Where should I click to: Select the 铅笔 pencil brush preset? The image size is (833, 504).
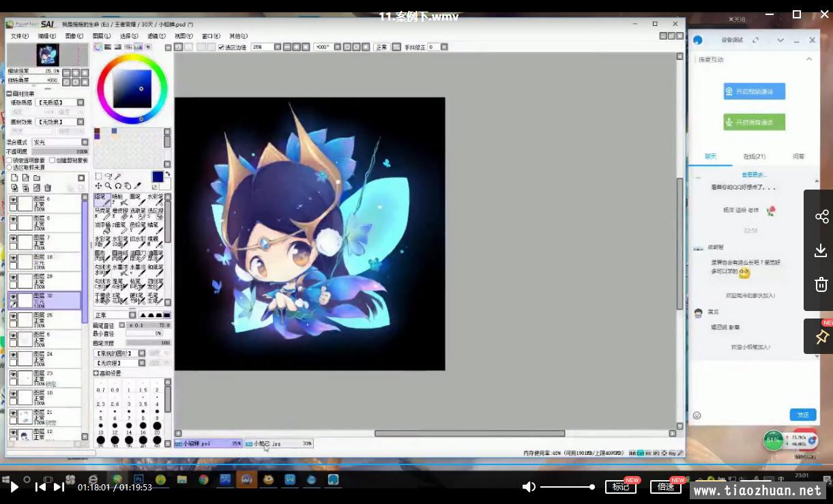coord(102,199)
